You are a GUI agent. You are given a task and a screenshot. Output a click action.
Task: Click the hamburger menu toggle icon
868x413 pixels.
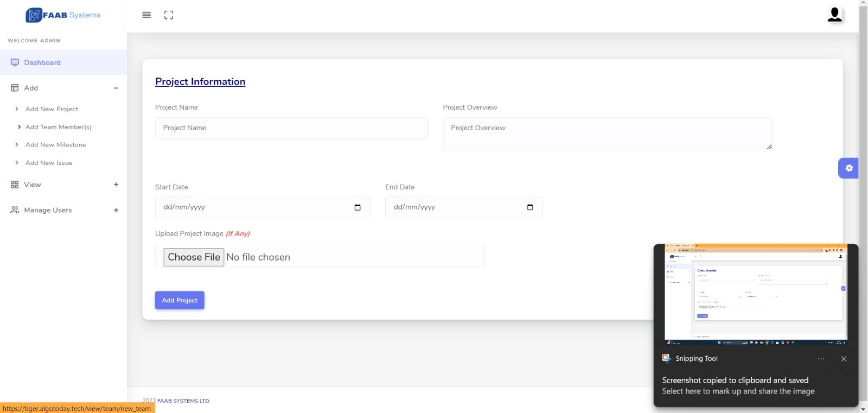click(x=146, y=15)
